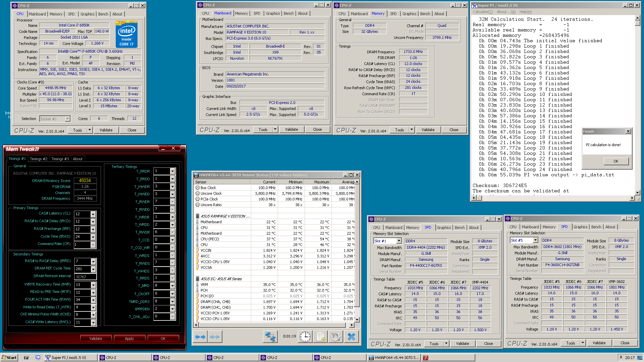This screenshot has height=362, width=644.
Task: Click ASUS RAMPAGE V EDITION group icon
Action: 198,216
